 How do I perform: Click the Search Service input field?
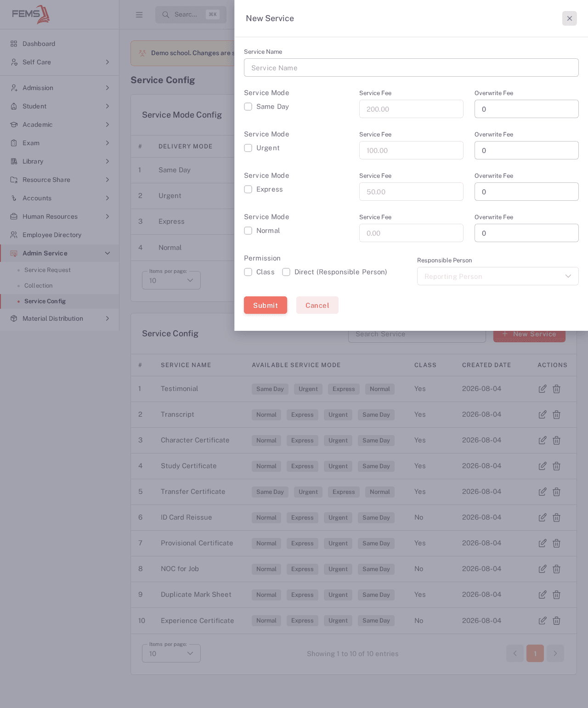417,336
